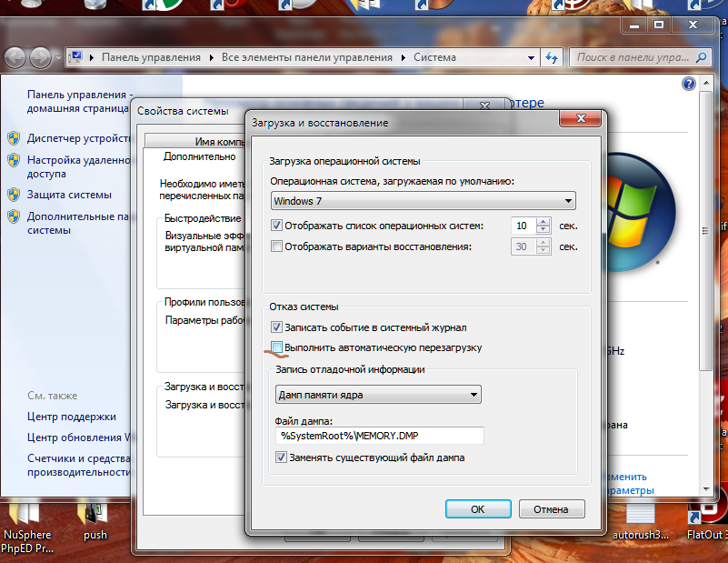The width and height of the screenshot is (728, 563).
Task: Toggle Отображать список операционных систем checkbox
Action: tap(278, 226)
